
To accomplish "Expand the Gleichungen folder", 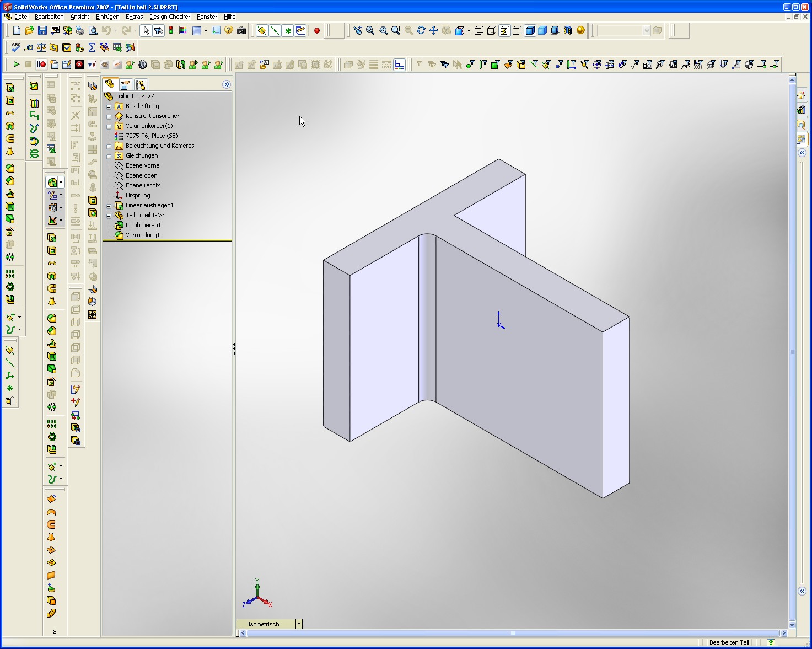I will [x=109, y=156].
